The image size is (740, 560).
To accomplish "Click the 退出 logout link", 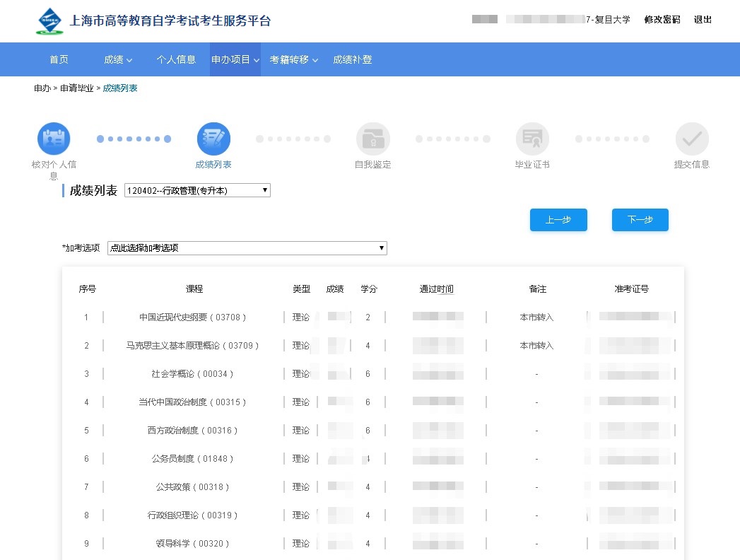I will pyautogui.click(x=703, y=20).
